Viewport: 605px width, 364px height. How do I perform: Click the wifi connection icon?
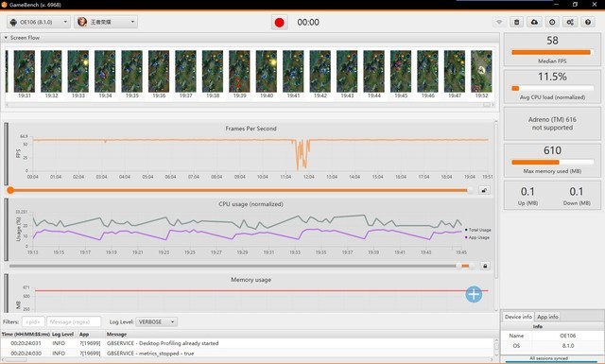tap(499, 22)
